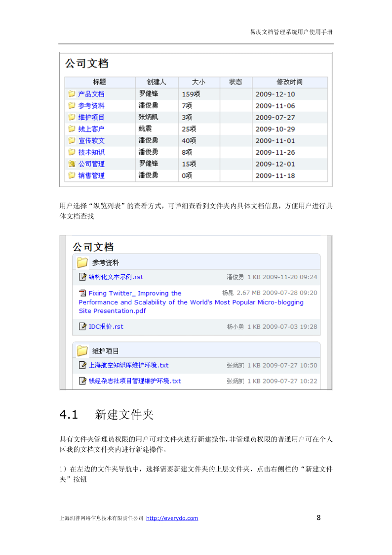Click folder icon beside 销售管理
This screenshot has width=392, height=555.
click(72, 175)
